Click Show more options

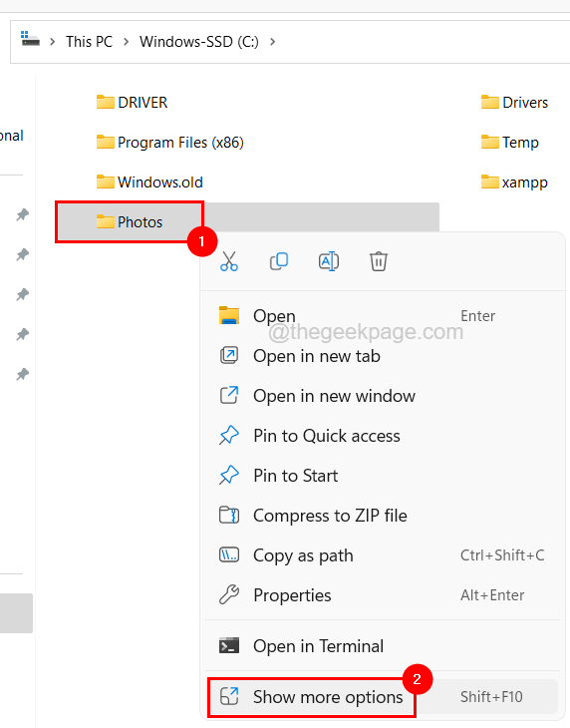tap(381, 697)
